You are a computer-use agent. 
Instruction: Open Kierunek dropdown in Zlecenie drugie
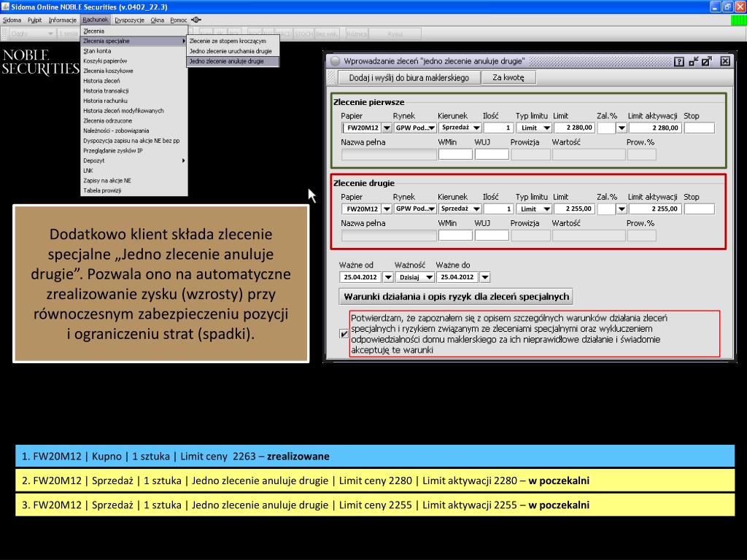pos(476,209)
